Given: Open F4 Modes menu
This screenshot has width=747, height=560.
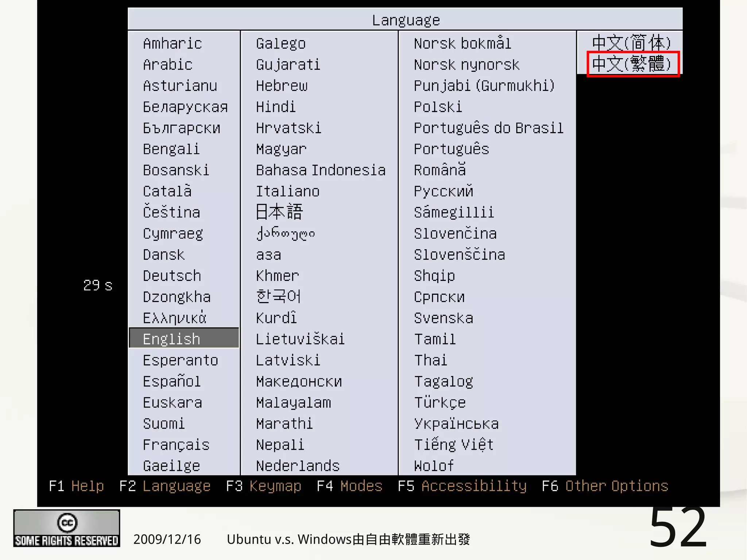Looking at the screenshot, I should [349, 486].
